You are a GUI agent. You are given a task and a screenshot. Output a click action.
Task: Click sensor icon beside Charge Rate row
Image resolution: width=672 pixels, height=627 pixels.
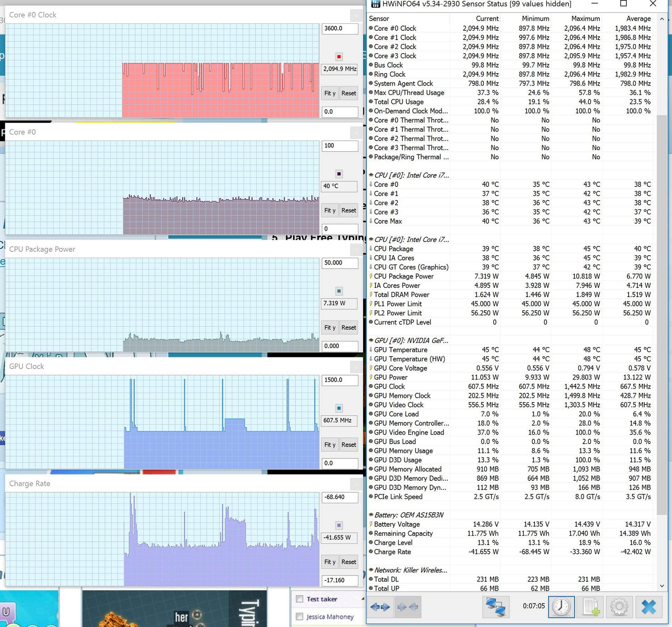coord(371,552)
